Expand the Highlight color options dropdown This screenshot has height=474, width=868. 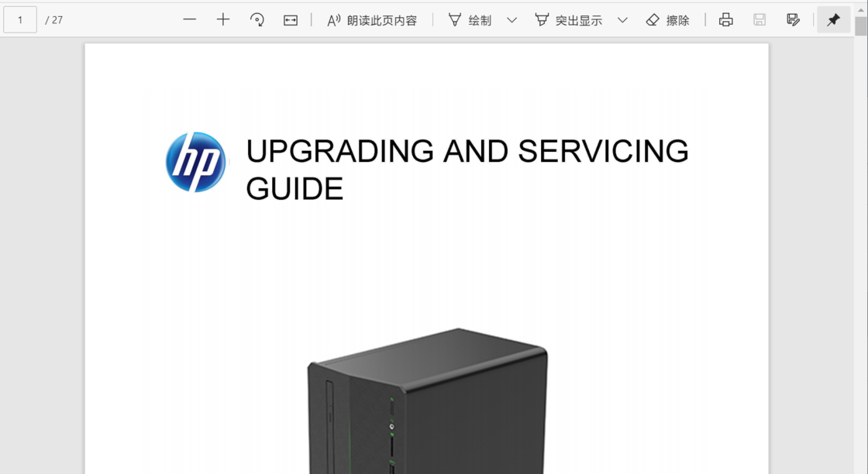[x=622, y=20]
